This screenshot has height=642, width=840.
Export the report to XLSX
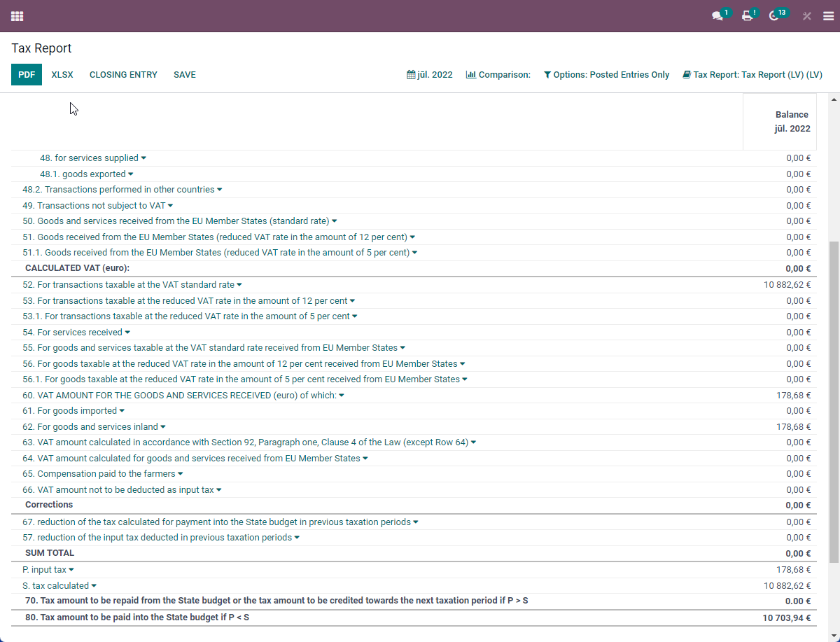(x=62, y=74)
